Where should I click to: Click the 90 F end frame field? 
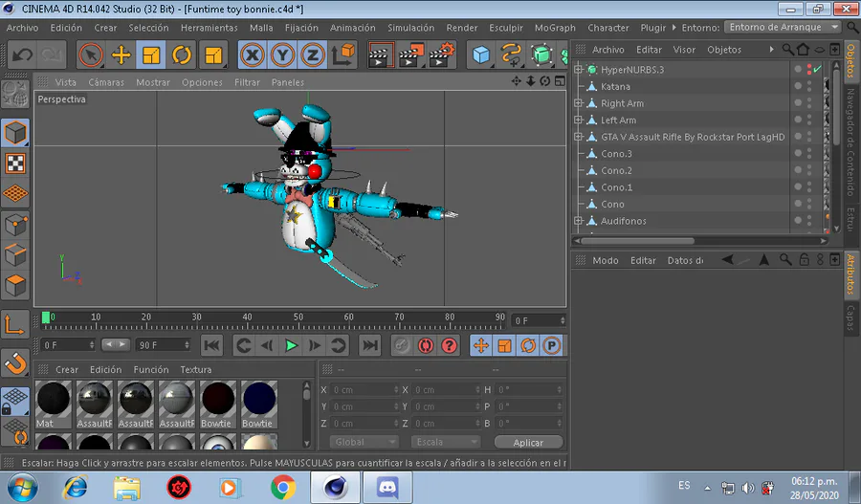(163, 345)
